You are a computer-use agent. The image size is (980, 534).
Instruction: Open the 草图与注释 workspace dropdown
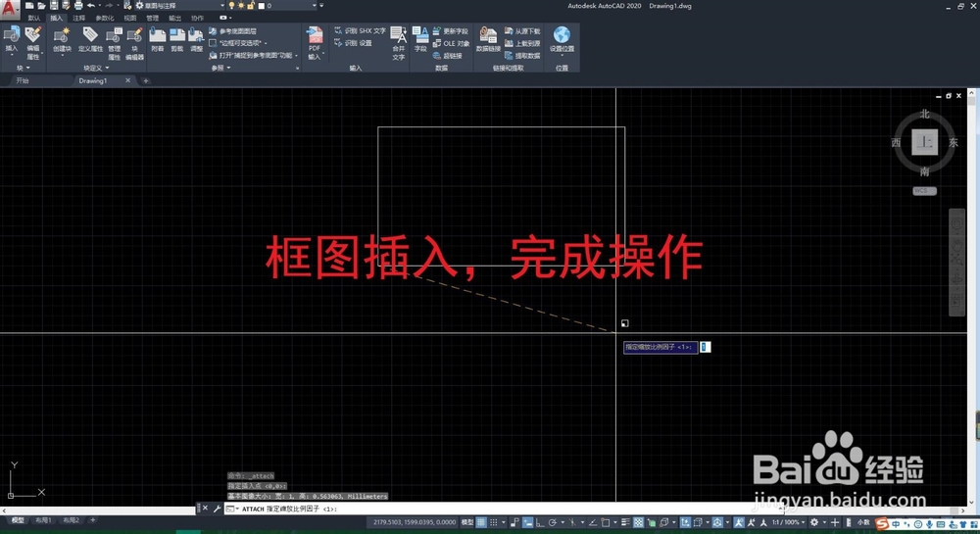point(180,6)
